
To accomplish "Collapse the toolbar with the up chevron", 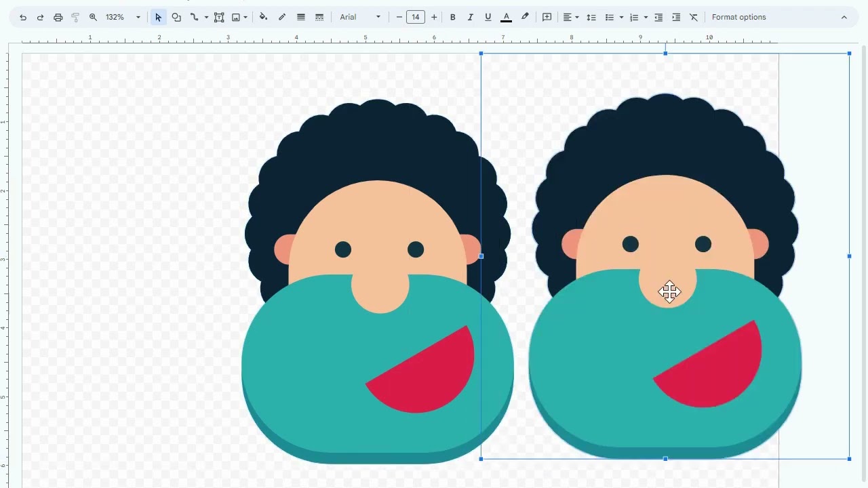I will (x=844, y=17).
